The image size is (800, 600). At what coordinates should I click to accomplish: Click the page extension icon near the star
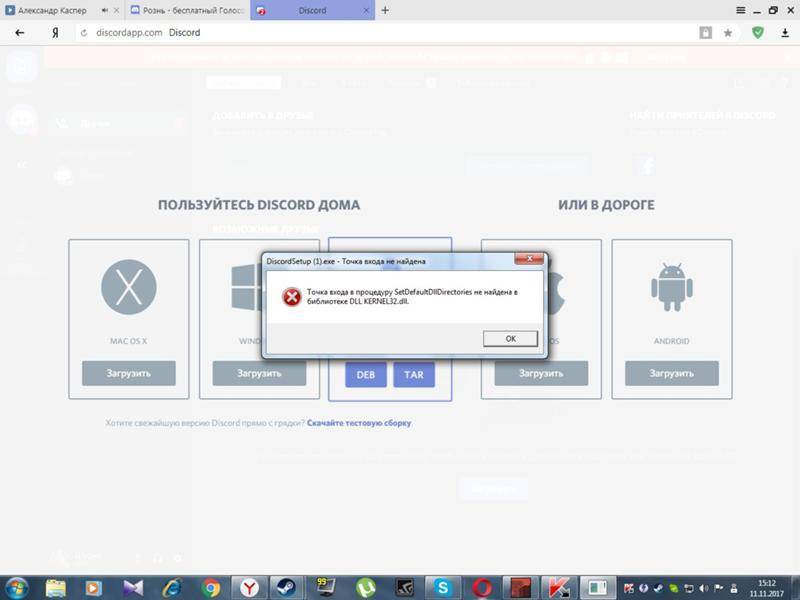point(706,33)
